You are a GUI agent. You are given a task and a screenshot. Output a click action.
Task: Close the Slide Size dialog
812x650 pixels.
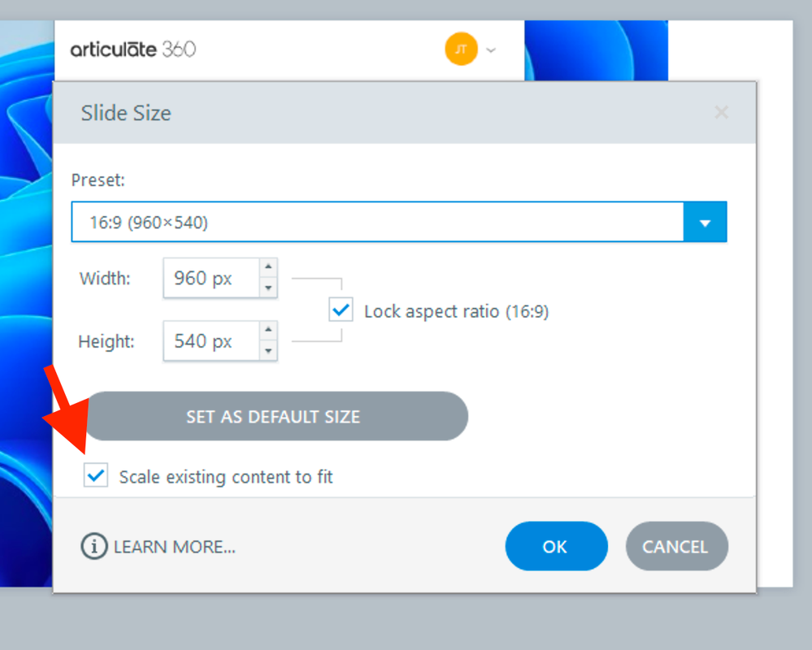point(721,113)
